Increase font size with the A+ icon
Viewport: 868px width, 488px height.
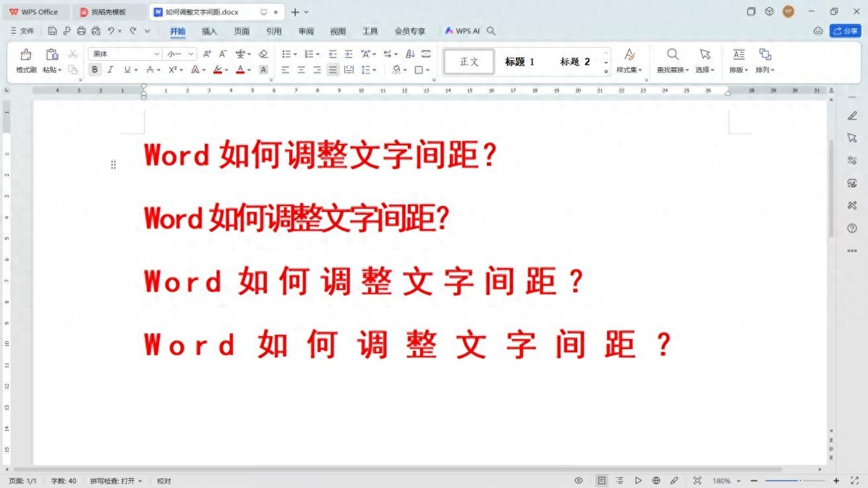click(x=208, y=54)
